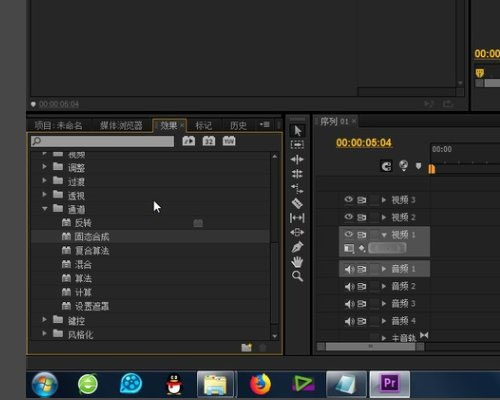Select the Slide tool
Screen dimensions: 500x400
(x=297, y=232)
